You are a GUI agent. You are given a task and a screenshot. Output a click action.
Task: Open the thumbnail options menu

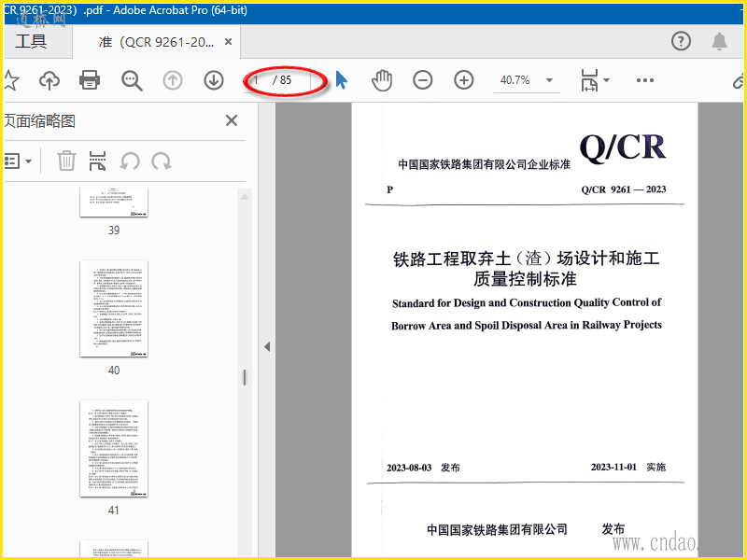(x=18, y=161)
